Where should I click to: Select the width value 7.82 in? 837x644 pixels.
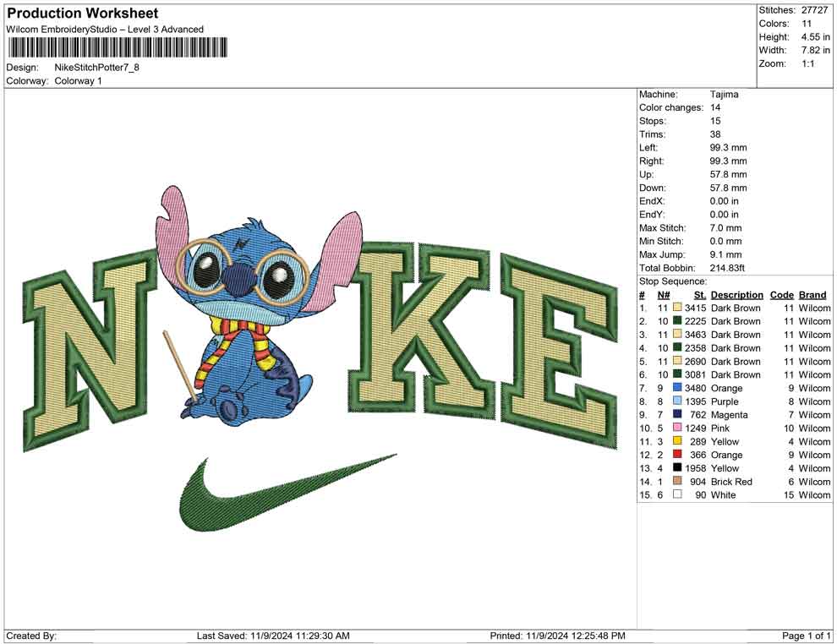coord(815,50)
